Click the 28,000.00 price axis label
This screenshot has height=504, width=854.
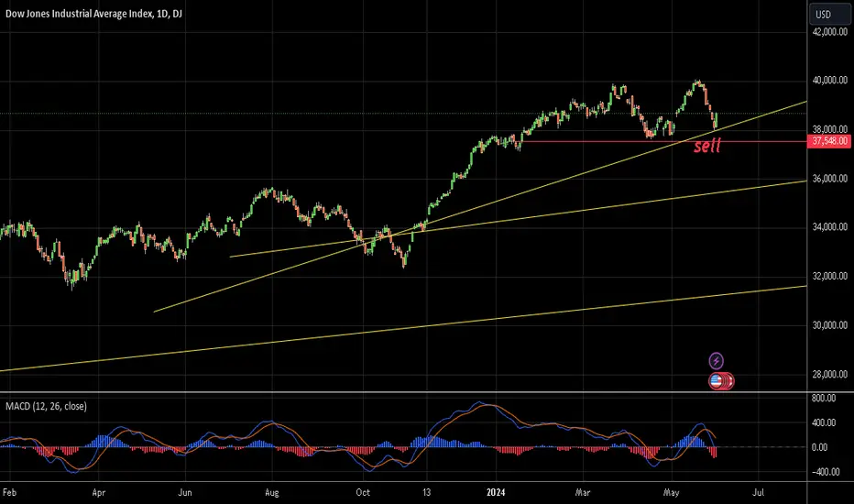829,374
